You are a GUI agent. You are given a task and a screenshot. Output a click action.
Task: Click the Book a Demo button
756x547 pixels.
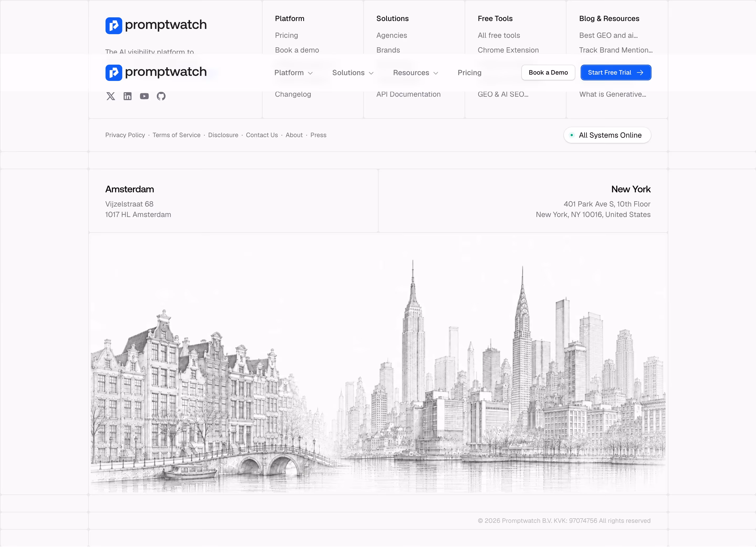548,72
